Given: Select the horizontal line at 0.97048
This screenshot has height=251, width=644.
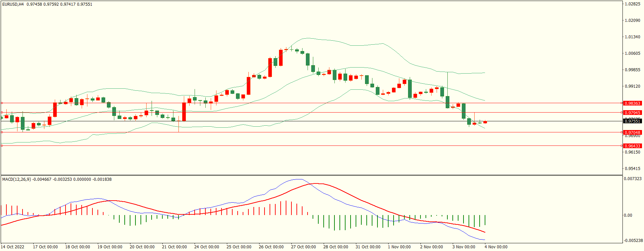Looking at the screenshot, I should (x=311, y=132).
